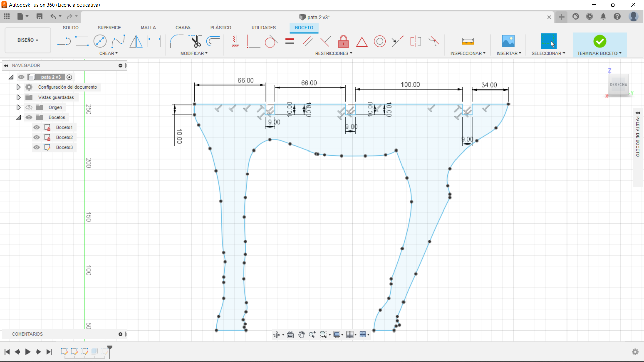Toggle visibility of Boceto3
644x362 pixels.
37,147
